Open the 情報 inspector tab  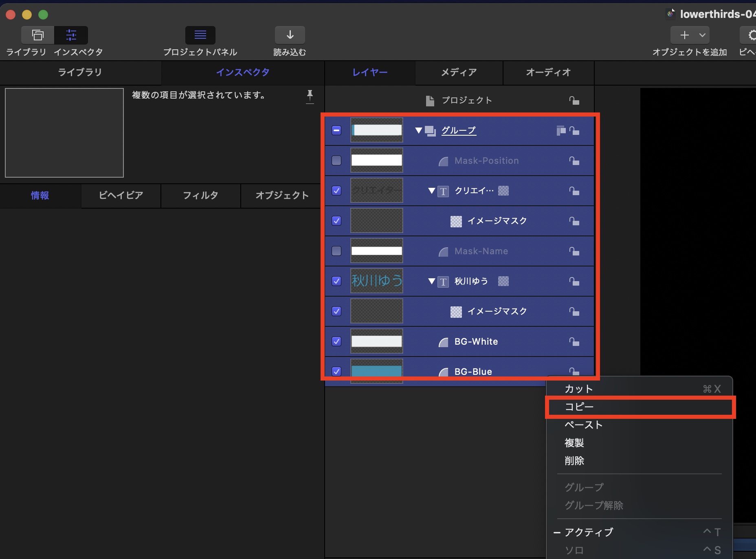click(40, 196)
